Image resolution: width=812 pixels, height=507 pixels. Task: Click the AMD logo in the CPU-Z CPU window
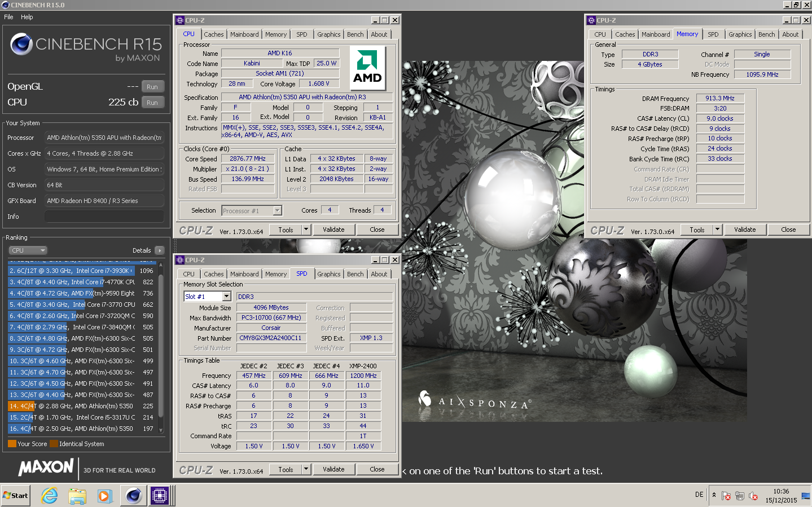pos(368,68)
